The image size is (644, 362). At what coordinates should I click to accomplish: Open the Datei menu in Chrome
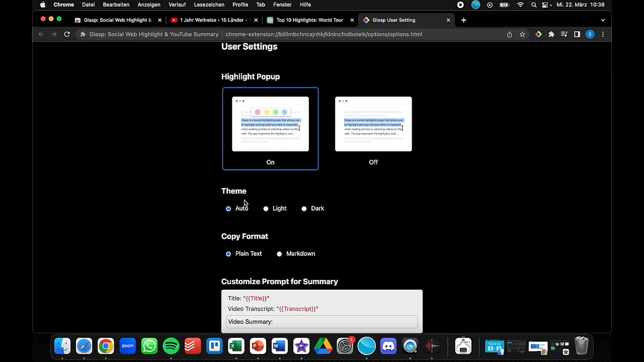tap(89, 5)
